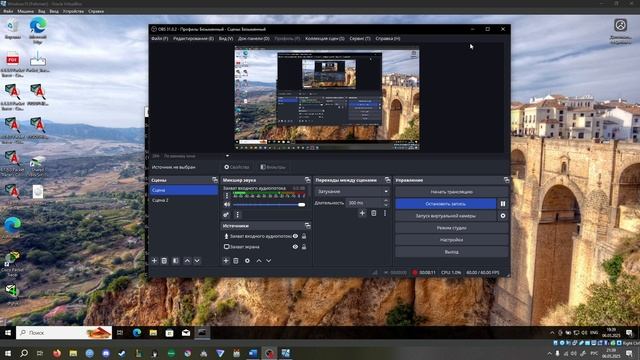Open the Файл menu
The image size is (640, 360).
click(x=160, y=38)
